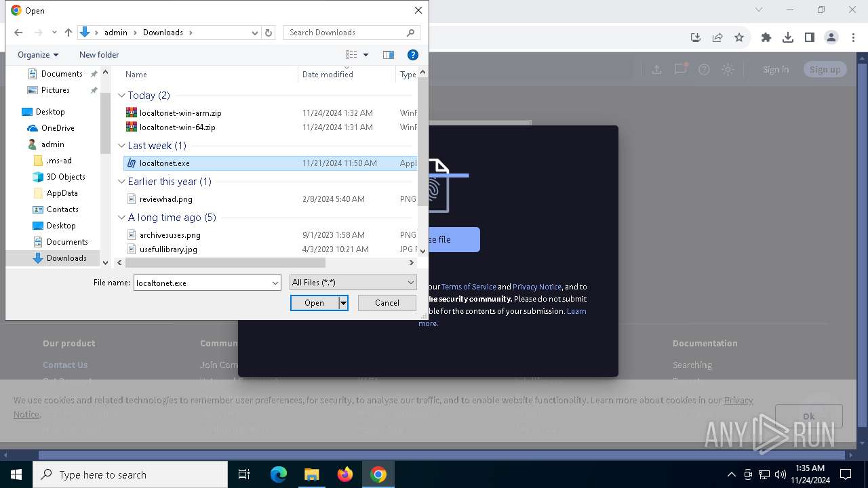The width and height of the screenshot is (868, 488).
Task: Go back in the file dialog
Action: coord(18,33)
